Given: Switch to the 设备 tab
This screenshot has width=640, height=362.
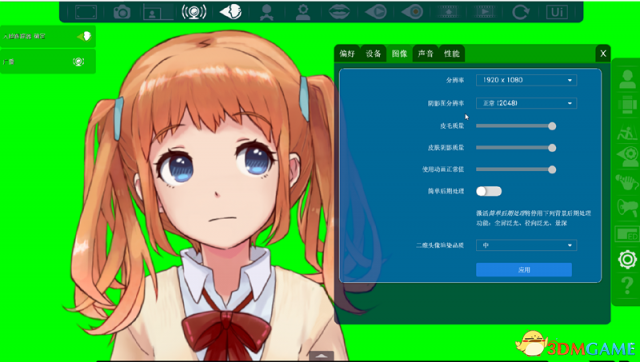Looking at the screenshot, I should [373, 53].
